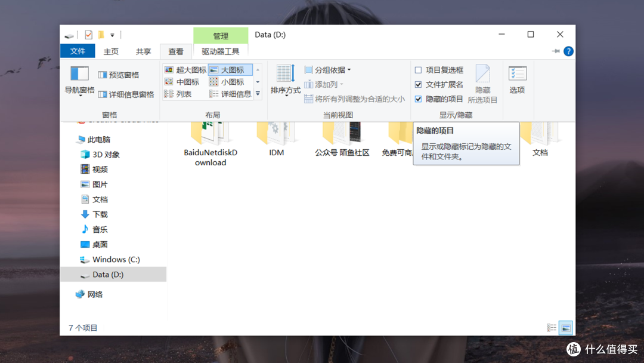The width and height of the screenshot is (644, 363).
Task: Collapse the ribbon with pin icon
Action: 556,51
